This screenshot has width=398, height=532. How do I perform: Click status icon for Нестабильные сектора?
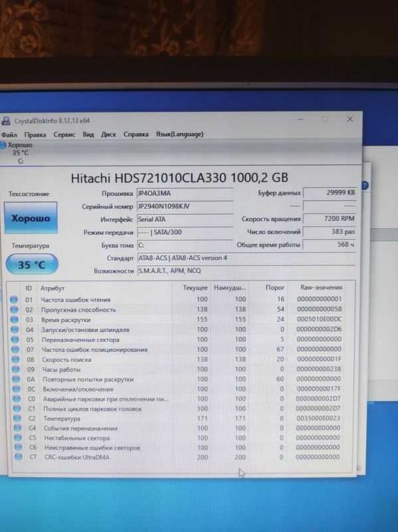tap(18, 438)
